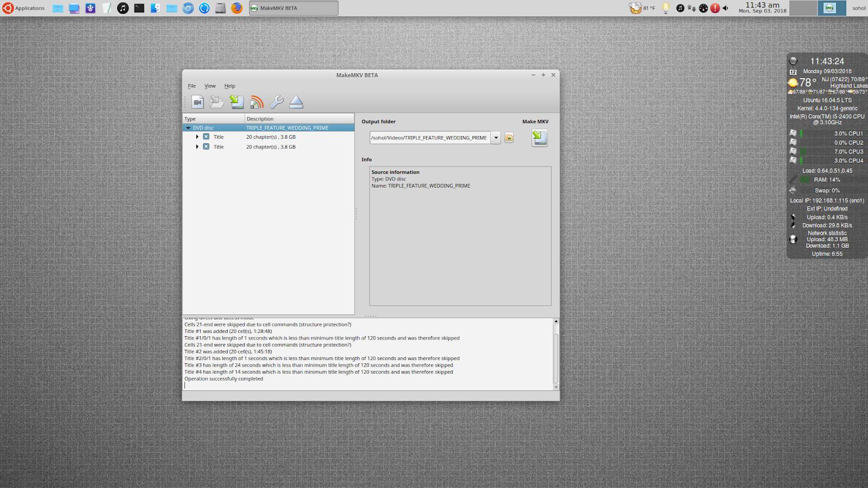Collapse the DVD disc tree node

(188, 128)
